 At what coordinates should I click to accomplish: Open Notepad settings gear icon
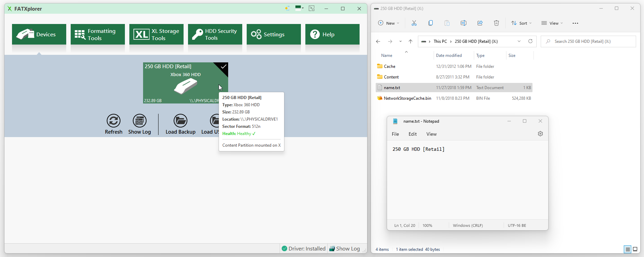[x=540, y=134]
